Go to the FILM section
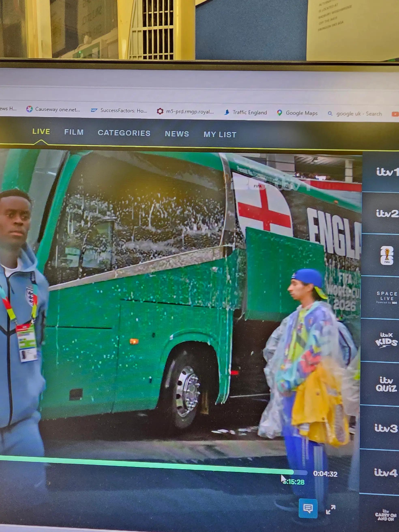The image size is (399, 532). pos(74,132)
